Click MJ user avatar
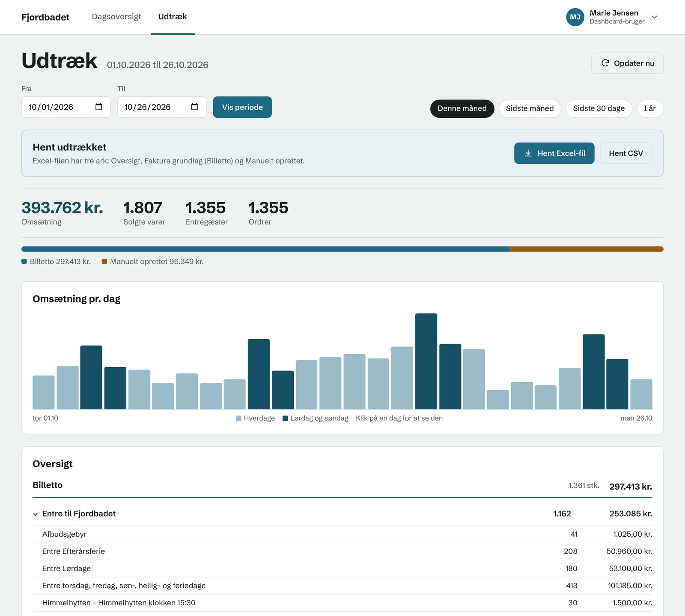Viewport: 685px width, 616px height. pos(575,17)
